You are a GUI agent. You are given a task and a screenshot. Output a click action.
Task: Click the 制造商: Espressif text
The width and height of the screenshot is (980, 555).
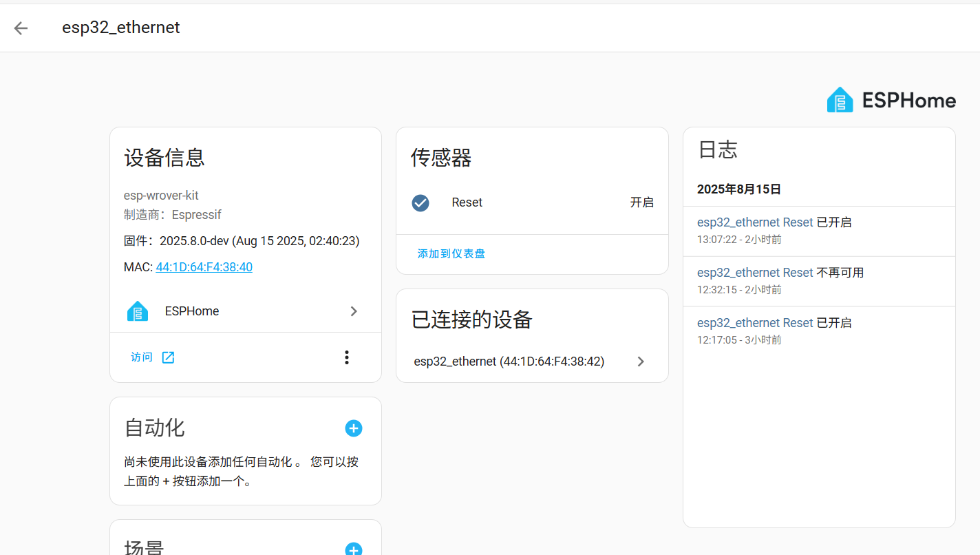point(173,215)
